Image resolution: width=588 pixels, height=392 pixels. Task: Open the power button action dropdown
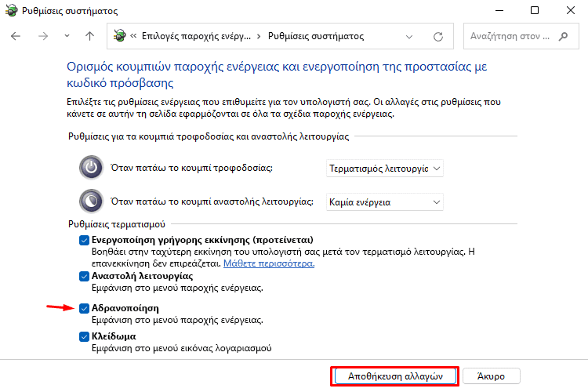[384, 169]
